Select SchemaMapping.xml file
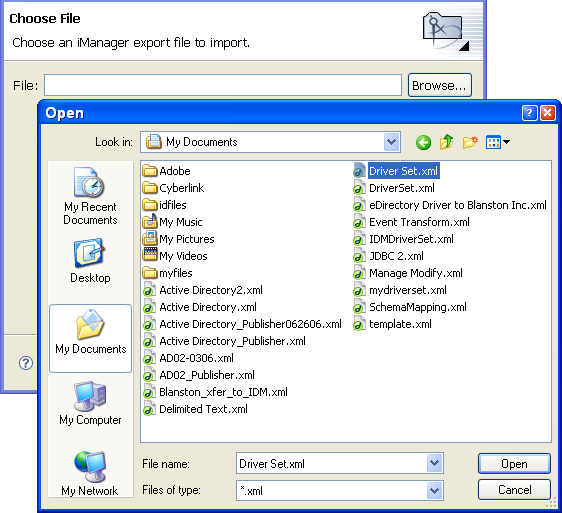This screenshot has height=513, width=562. coord(410,307)
